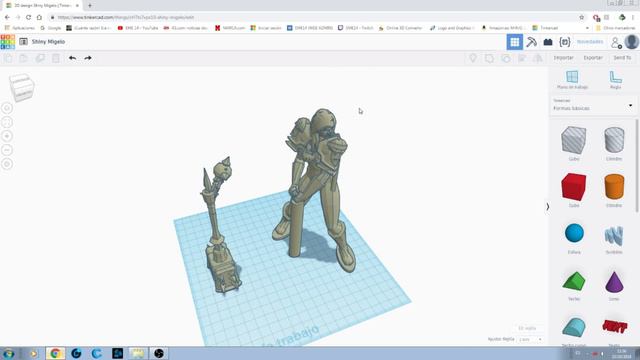
Task: Select the Plano de trabajo tool
Action: 572,80
